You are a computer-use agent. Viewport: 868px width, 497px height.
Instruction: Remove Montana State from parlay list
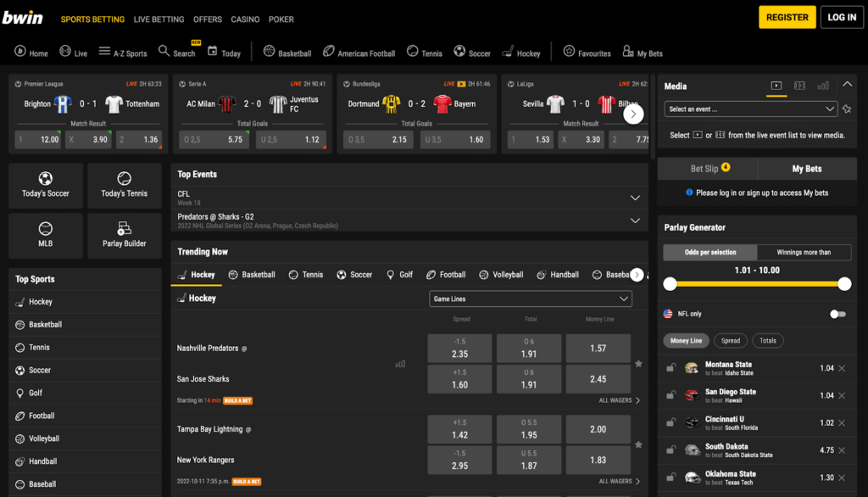pyautogui.click(x=842, y=368)
